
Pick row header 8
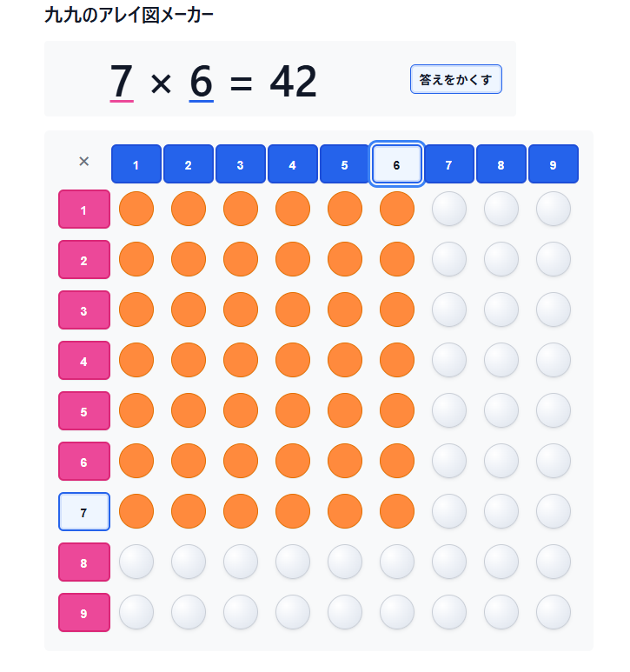pos(84,562)
